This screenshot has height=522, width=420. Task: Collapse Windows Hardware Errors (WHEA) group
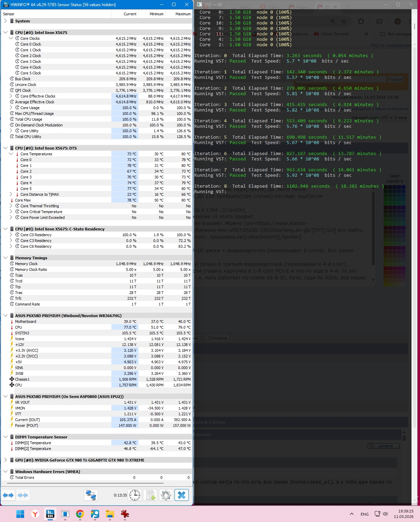5,472
